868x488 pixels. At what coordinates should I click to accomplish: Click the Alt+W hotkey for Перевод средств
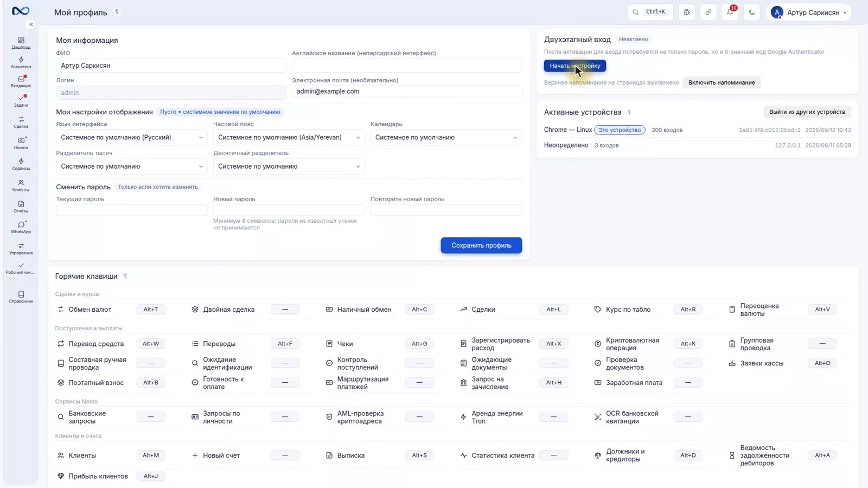tap(151, 344)
